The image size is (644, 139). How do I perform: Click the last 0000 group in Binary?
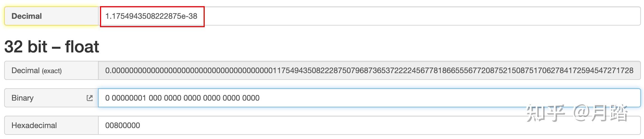coord(251,98)
